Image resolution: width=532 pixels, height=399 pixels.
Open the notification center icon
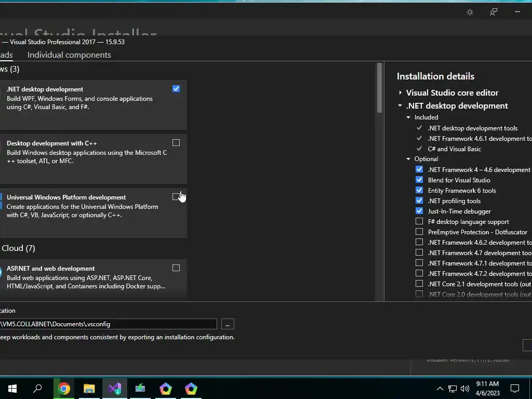(515, 389)
